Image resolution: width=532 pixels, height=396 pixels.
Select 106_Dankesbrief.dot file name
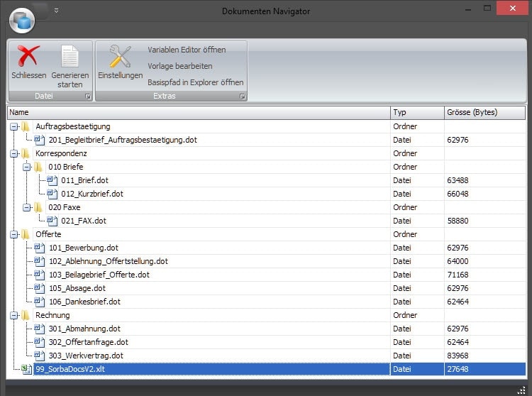(84, 302)
